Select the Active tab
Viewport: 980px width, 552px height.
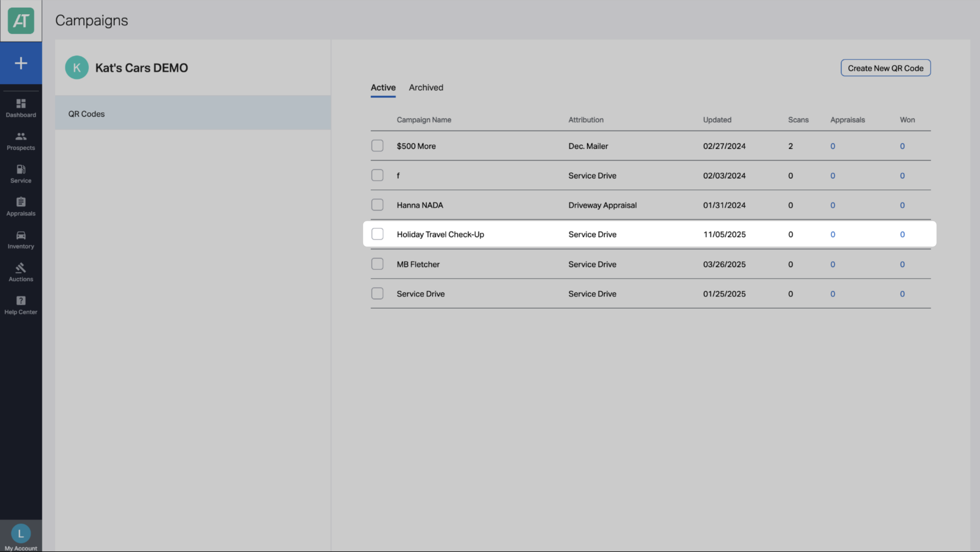pos(383,88)
